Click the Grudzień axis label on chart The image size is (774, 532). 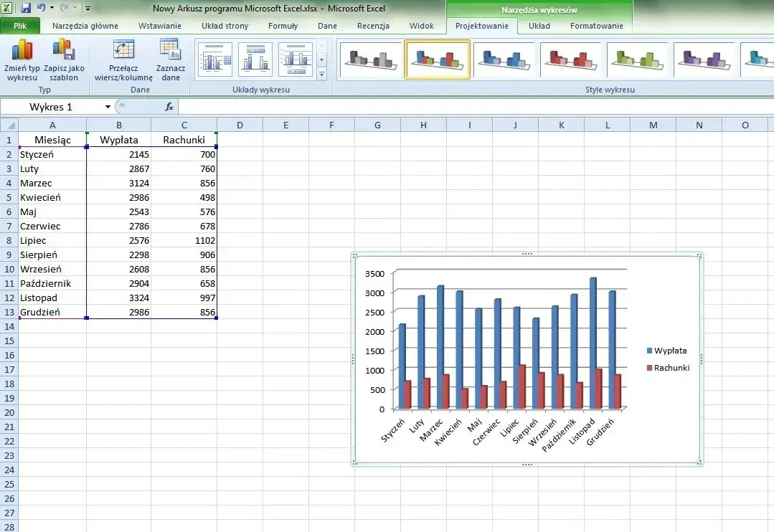coord(600,432)
